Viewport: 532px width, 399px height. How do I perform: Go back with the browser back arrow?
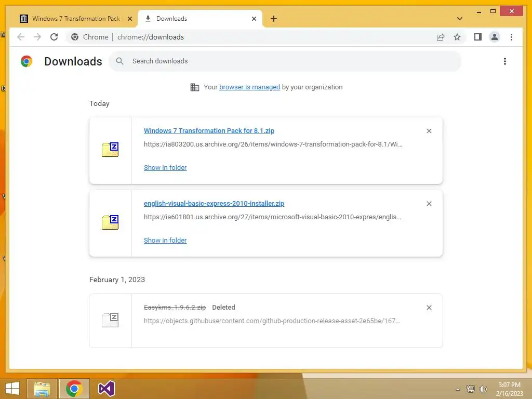(x=21, y=37)
